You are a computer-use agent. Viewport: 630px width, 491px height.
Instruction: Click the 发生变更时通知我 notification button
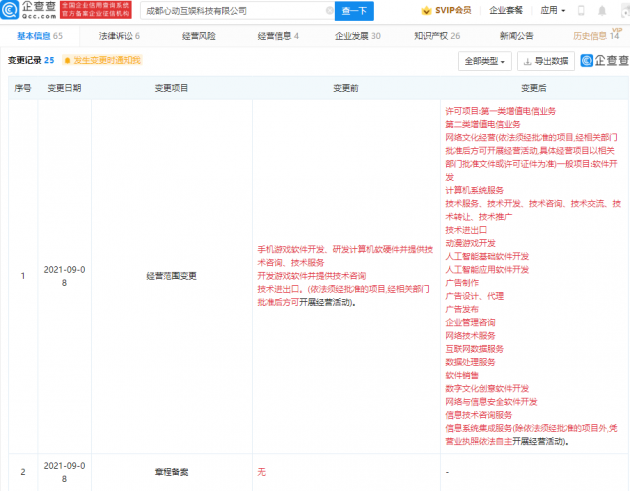[102, 60]
